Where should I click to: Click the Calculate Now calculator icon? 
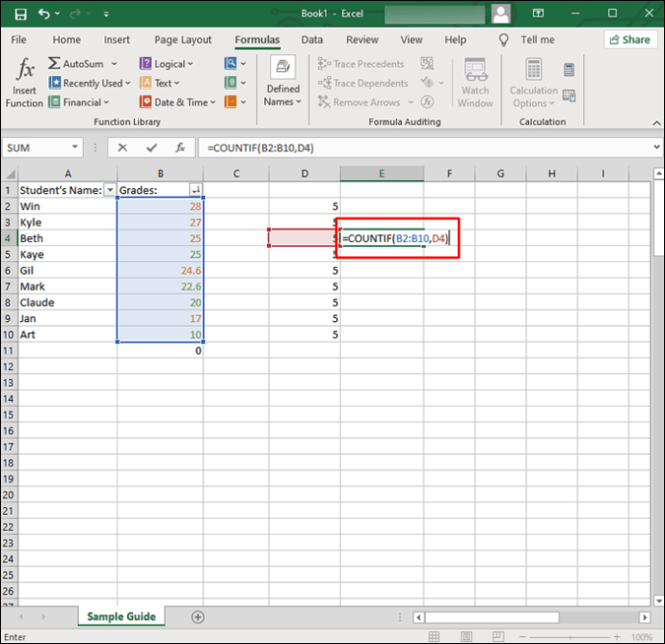569,69
